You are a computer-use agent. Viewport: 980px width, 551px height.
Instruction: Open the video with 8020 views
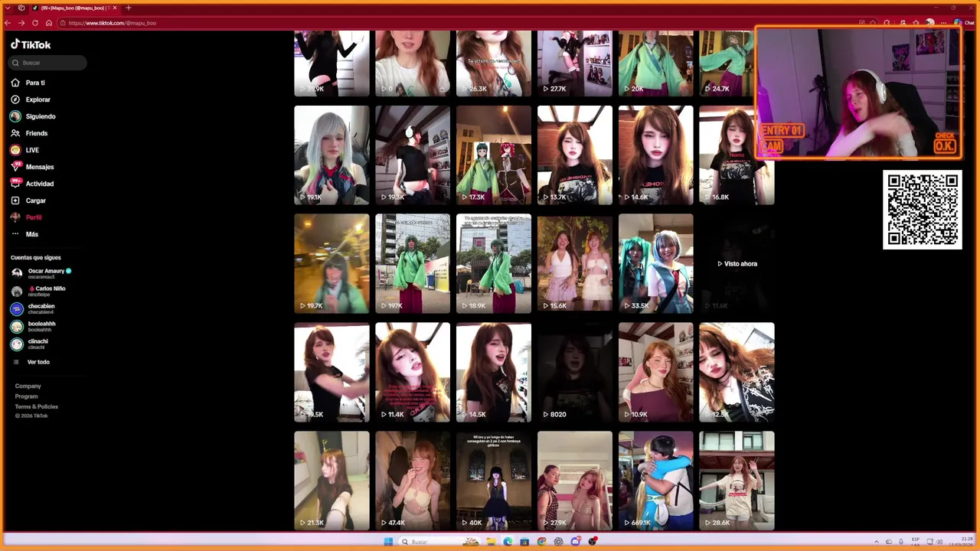pos(575,372)
